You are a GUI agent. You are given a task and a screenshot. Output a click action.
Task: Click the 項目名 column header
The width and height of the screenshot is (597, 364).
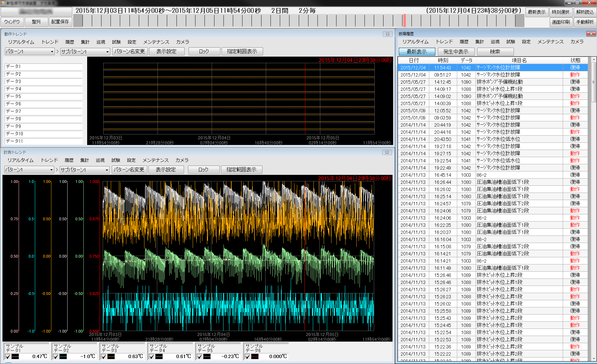click(x=519, y=60)
